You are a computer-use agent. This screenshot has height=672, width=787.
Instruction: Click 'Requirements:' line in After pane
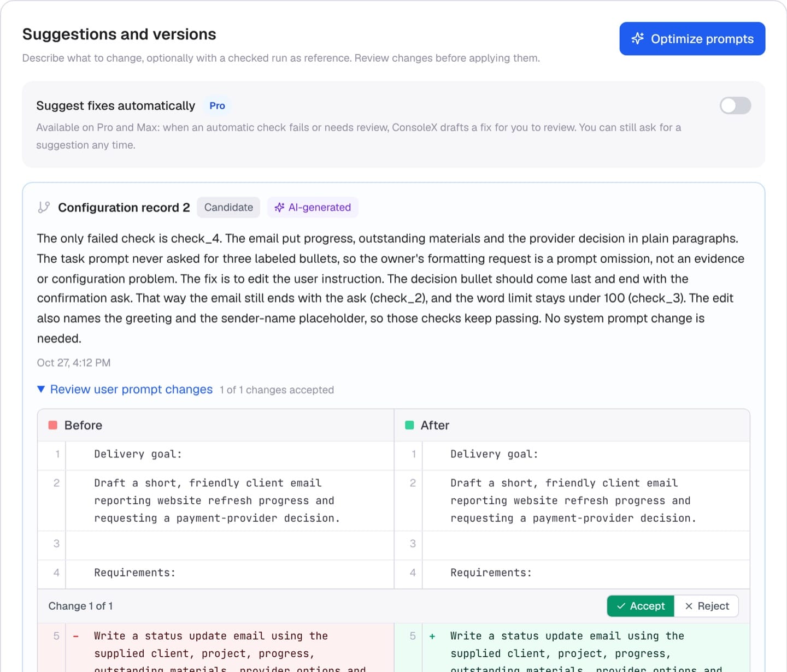pyautogui.click(x=491, y=573)
